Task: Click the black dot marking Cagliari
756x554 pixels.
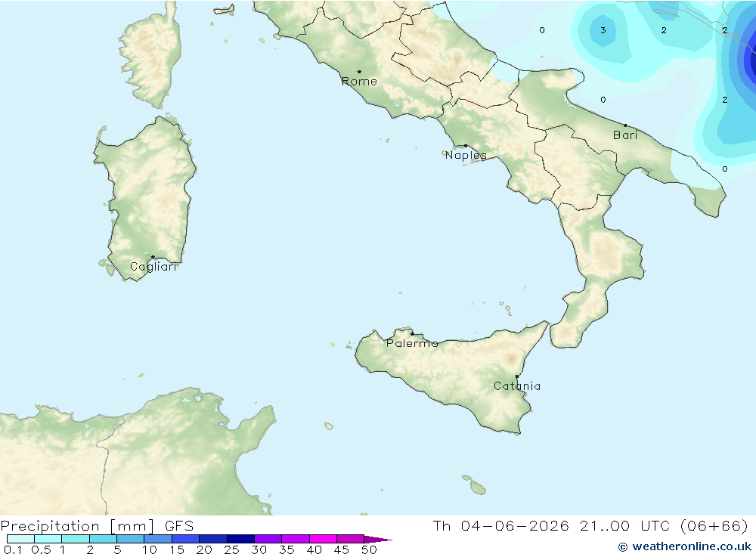Action: [153, 257]
